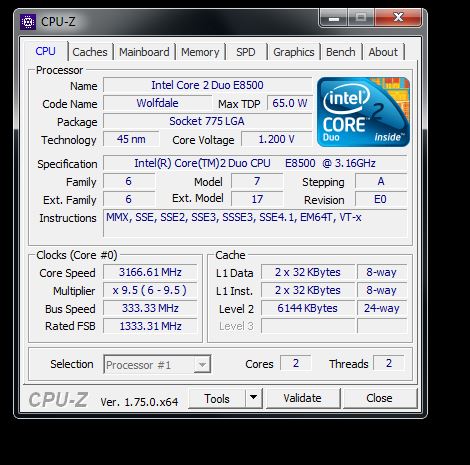The width and height of the screenshot is (470, 465).
Task: Close the window with the red X
Action: (x=399, y=17)
